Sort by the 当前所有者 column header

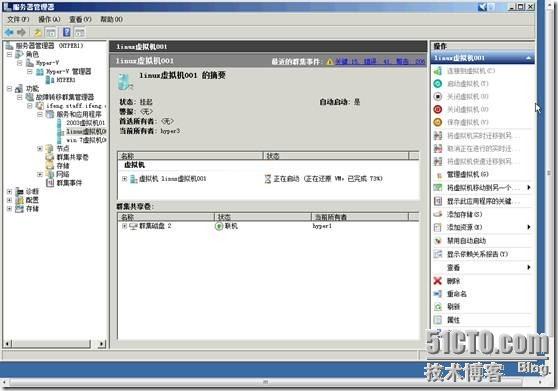(360, 217)
